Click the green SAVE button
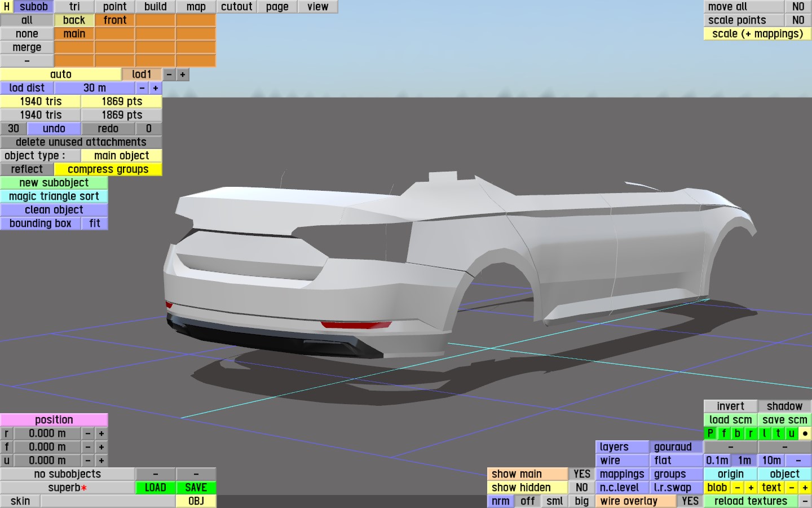Screen dimensions: 812x508 tap(196, 488)
